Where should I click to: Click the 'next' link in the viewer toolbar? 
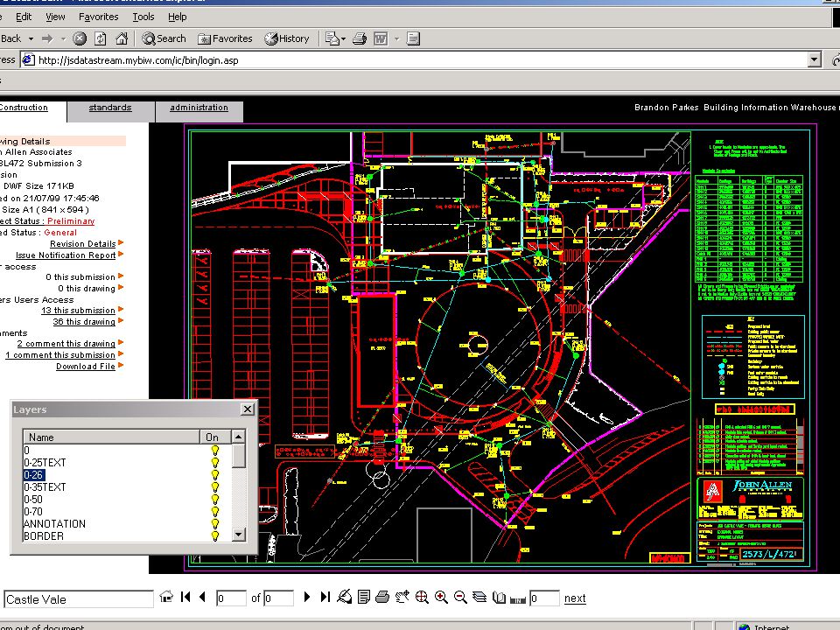click(575, 598)
